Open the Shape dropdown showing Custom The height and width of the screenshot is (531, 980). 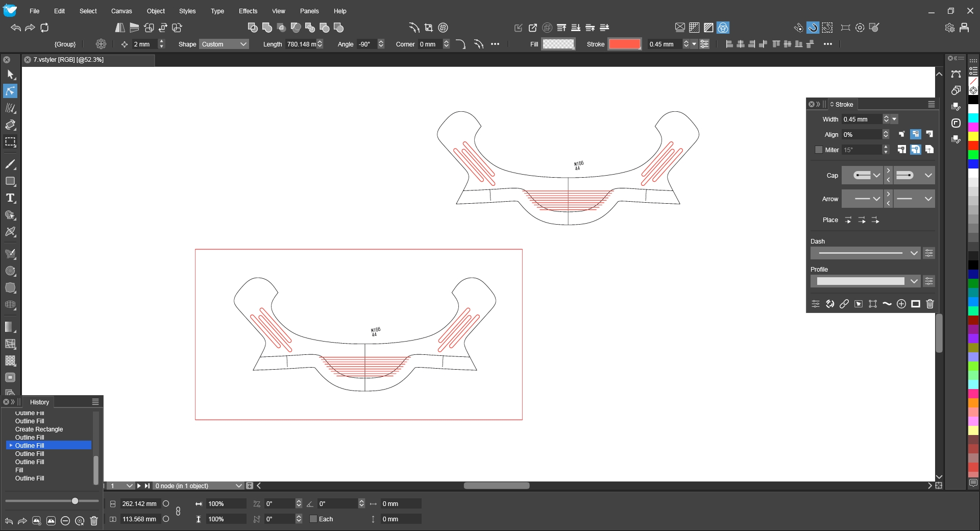pos(224,44)
